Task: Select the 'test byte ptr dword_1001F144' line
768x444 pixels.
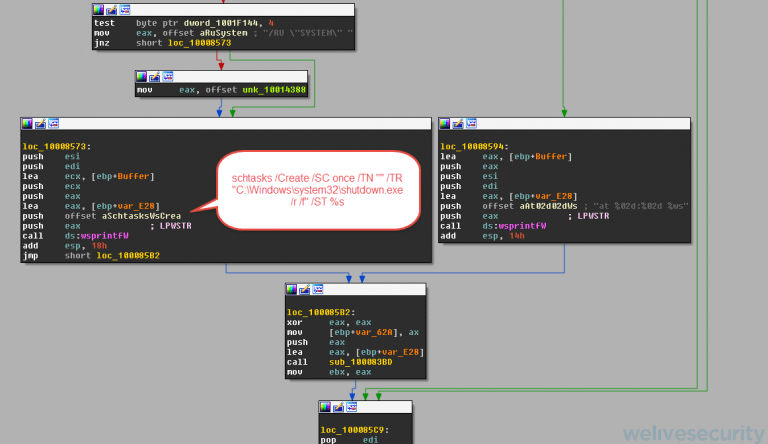Action: point(184,23)
